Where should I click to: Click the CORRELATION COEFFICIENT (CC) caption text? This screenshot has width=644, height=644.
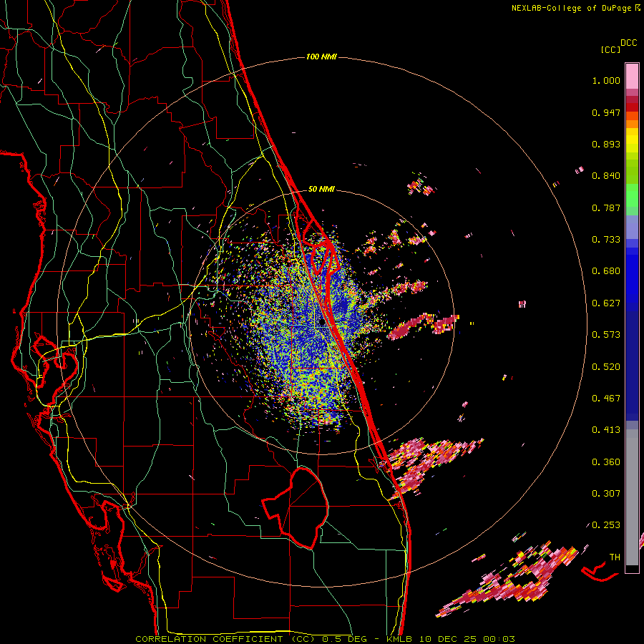click(x=225, y=639)
